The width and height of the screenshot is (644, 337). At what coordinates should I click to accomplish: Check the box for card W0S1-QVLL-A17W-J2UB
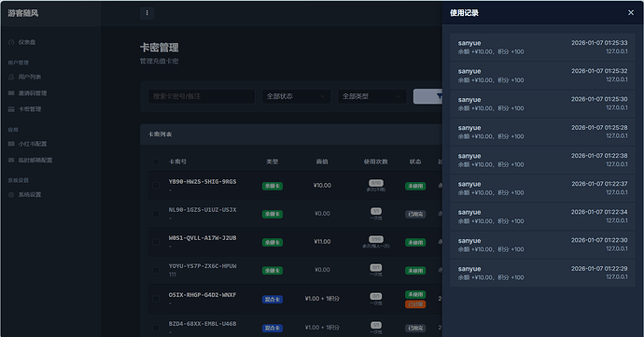(x=156, y=242)
